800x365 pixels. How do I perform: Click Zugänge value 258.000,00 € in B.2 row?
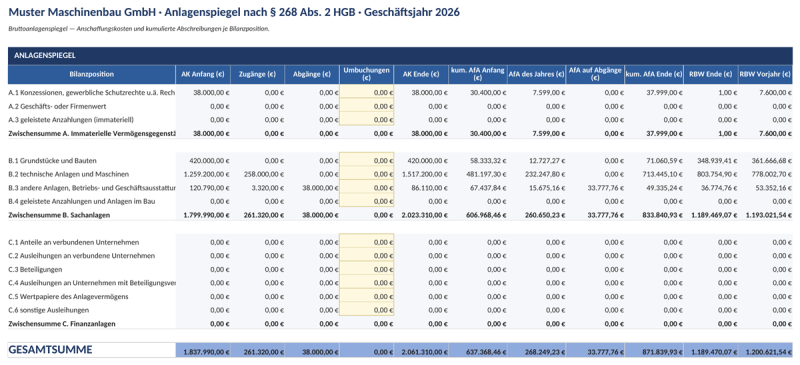point(258,174)
